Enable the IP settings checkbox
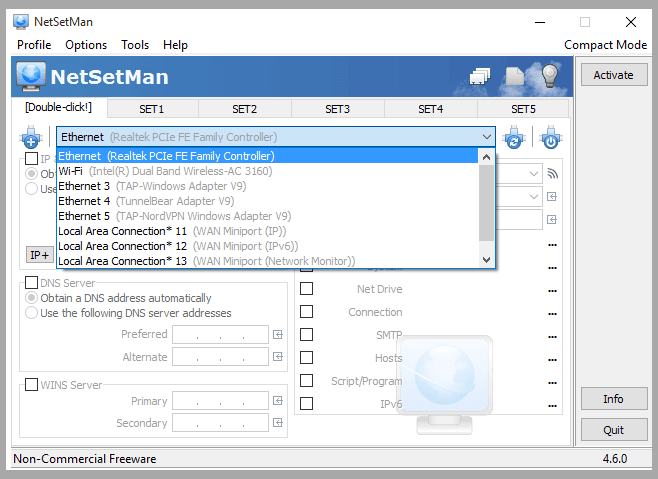Screen dimensions: 658x479 coord(31,158)
